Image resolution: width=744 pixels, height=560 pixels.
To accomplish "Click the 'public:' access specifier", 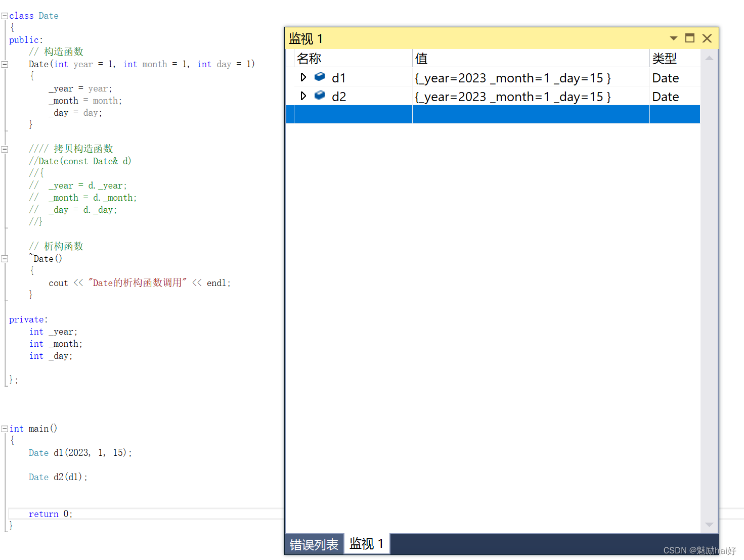I will (x=26, y=40).
